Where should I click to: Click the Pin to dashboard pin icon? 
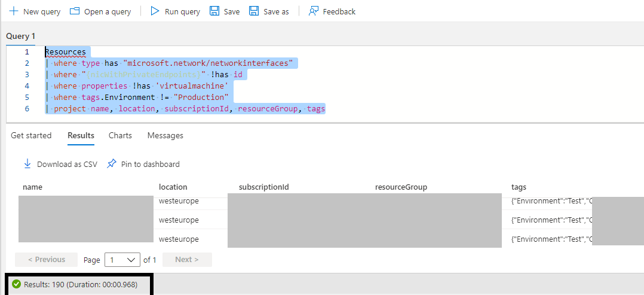(112, 164)
